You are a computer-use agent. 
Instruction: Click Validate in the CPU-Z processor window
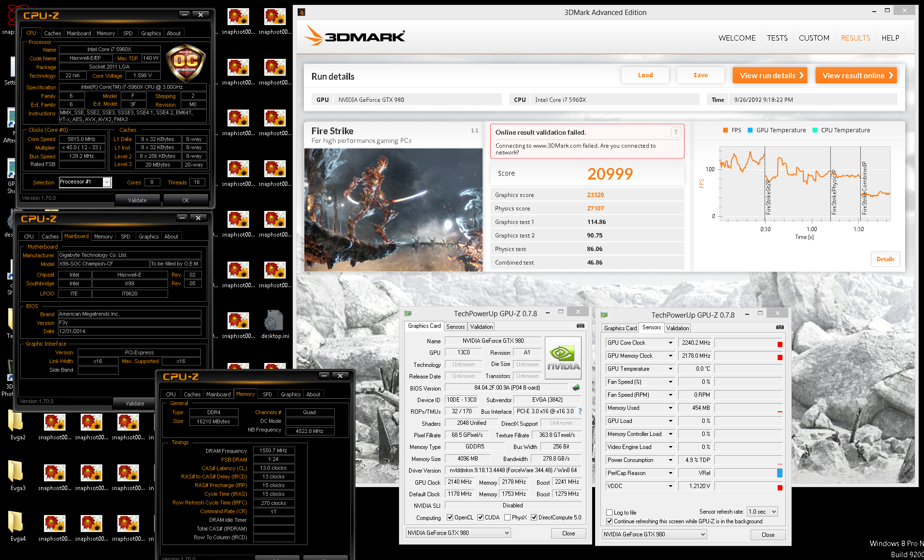pos(137,200)
